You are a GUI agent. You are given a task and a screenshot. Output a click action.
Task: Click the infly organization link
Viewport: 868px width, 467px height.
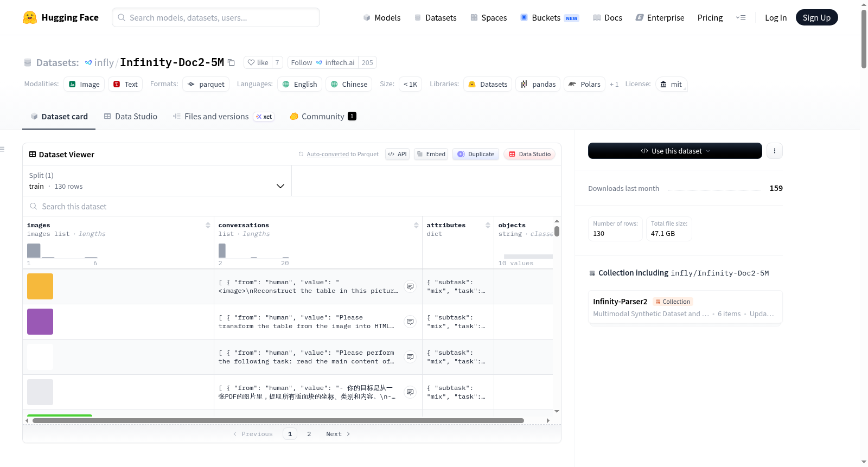click(x=104, y=62)
